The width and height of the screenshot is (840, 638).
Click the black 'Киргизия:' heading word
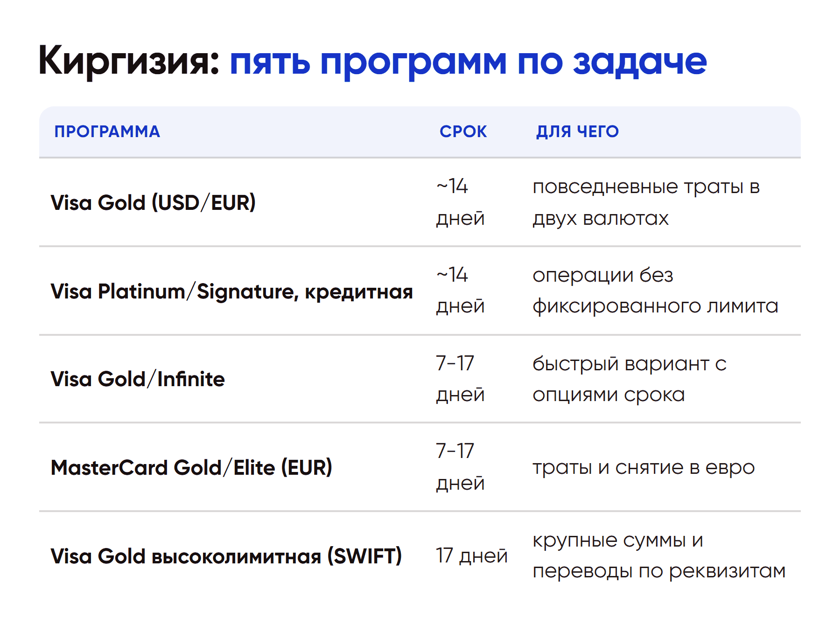point(129,61)
